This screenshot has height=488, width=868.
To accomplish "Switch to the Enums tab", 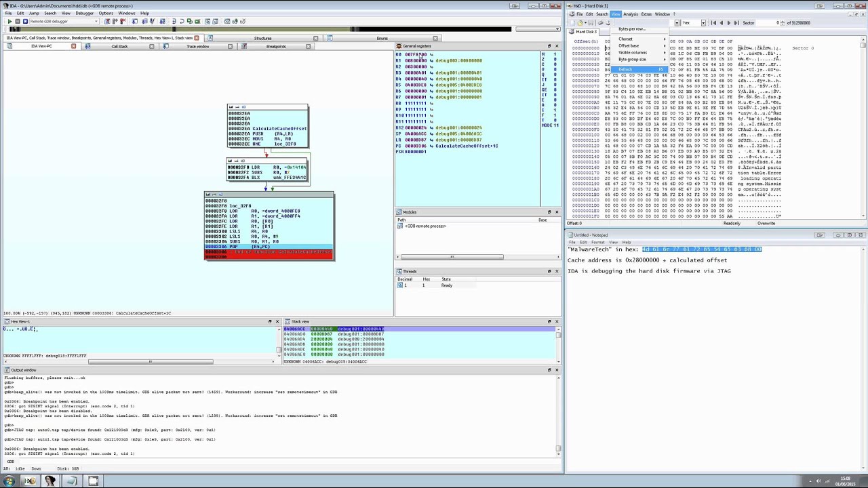I will pyautogui.click(x=382, y=38).
